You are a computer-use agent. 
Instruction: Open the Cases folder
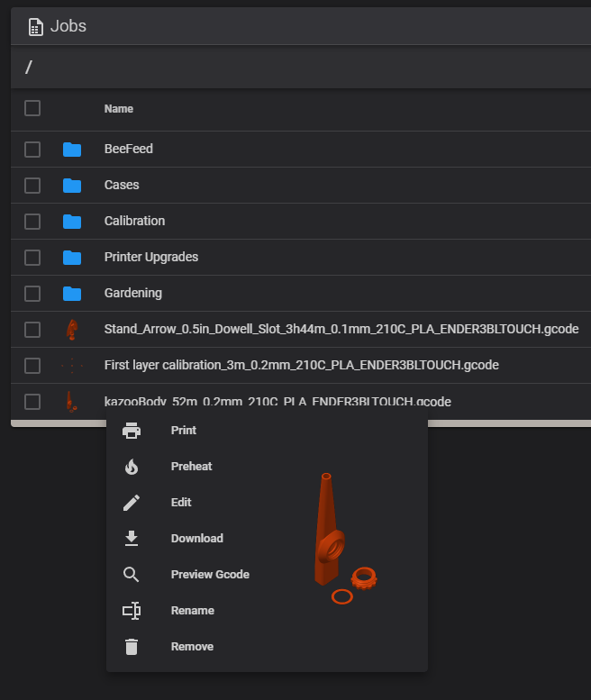pyautogui.click(x=122, y=185)
